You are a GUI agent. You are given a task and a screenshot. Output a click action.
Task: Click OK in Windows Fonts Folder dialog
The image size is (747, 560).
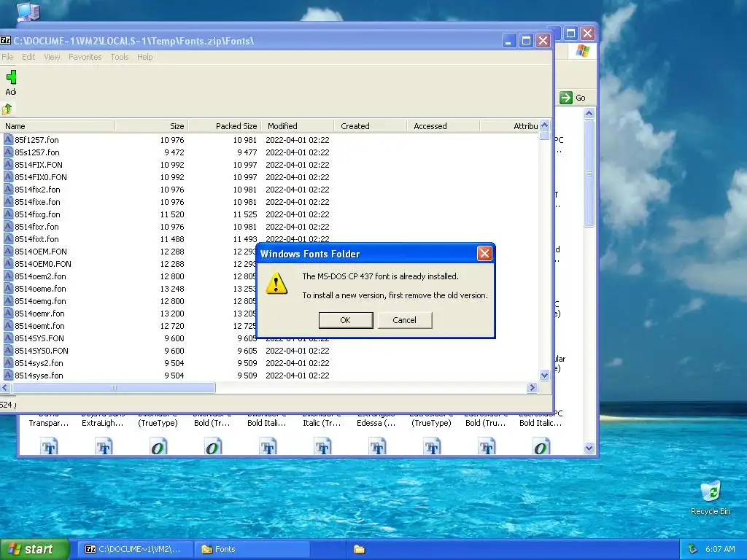(345, 320)
